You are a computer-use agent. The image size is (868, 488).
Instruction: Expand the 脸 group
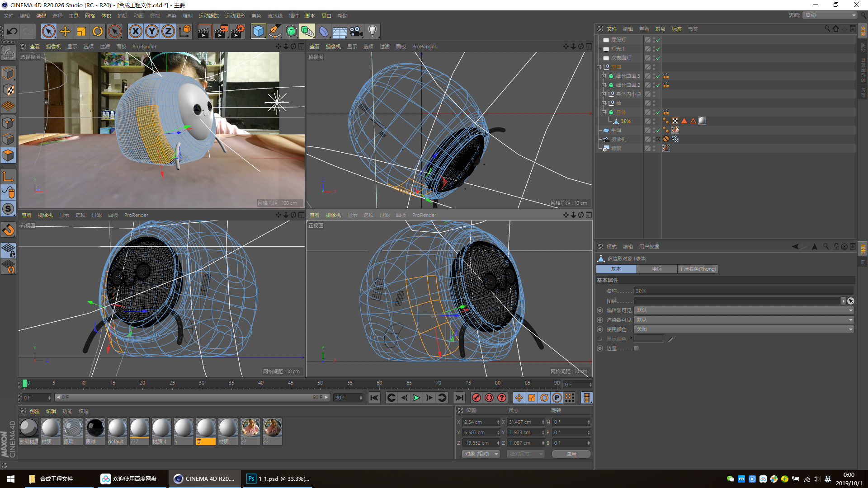[x=604, y=103]
